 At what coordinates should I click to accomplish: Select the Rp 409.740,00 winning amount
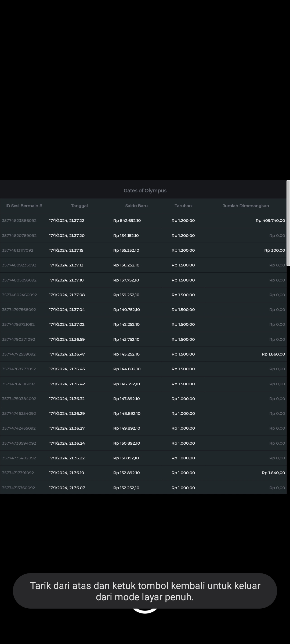coord(270,221)
